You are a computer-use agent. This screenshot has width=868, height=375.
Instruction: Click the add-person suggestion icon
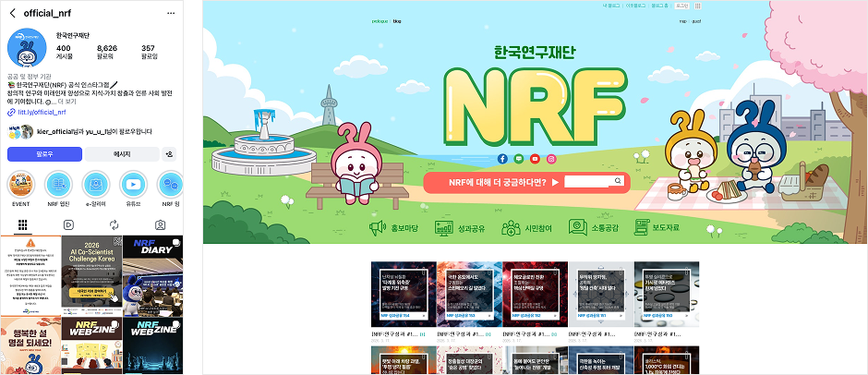click(169, 154)
